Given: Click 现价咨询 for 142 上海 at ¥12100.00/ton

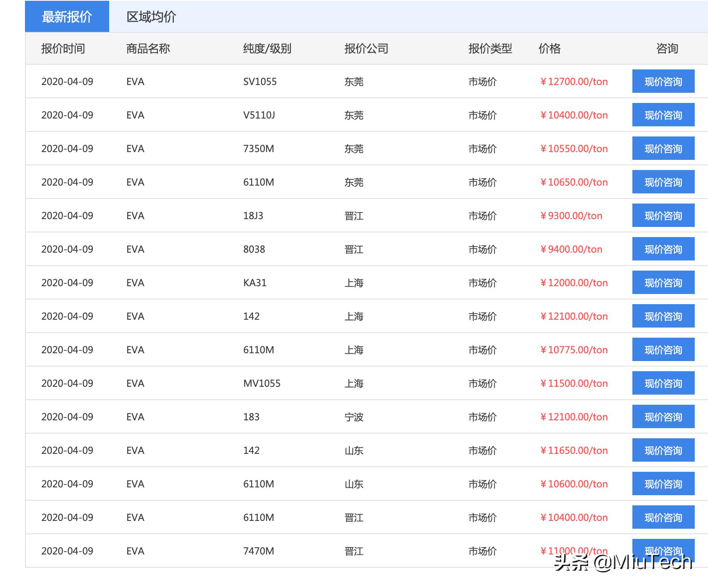Looking at the screenshot, I should pos(663,316).
